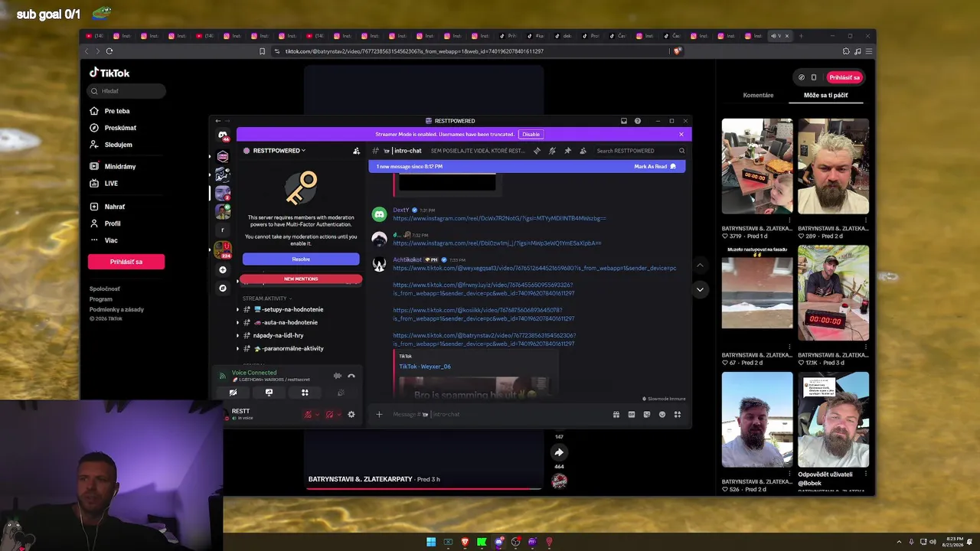This screenshot has width=980, height=551.
Task: Share your screen in Discord voice panel
Action: [x=269, y=393]
